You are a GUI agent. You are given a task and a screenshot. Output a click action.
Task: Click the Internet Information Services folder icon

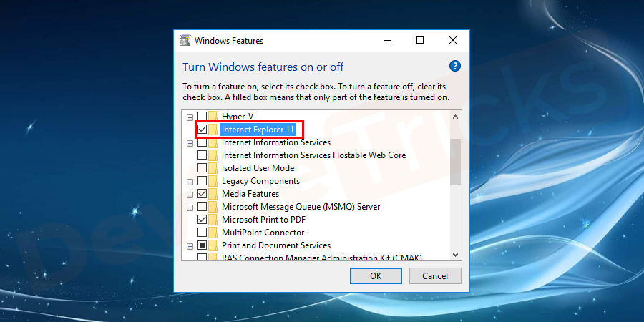pyautogui.click(x=213, y=142)
